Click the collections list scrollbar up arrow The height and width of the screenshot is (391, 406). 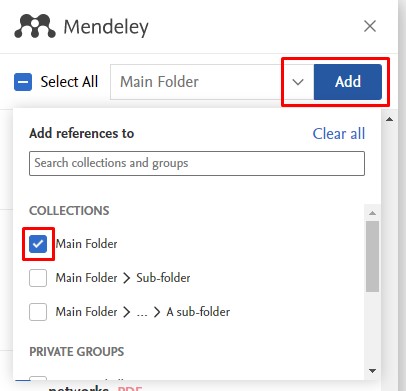click(372, 213)
